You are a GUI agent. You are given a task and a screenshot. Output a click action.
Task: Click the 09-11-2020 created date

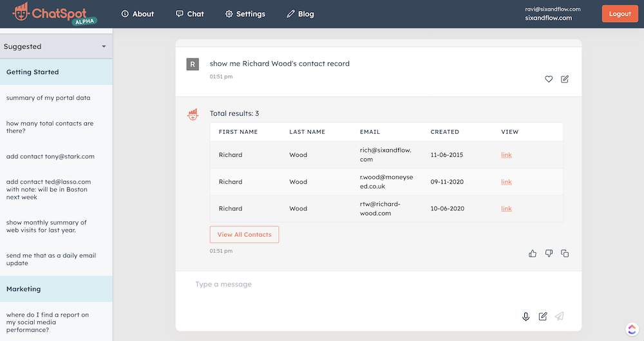pyautogui.click(x=447, y=182)
